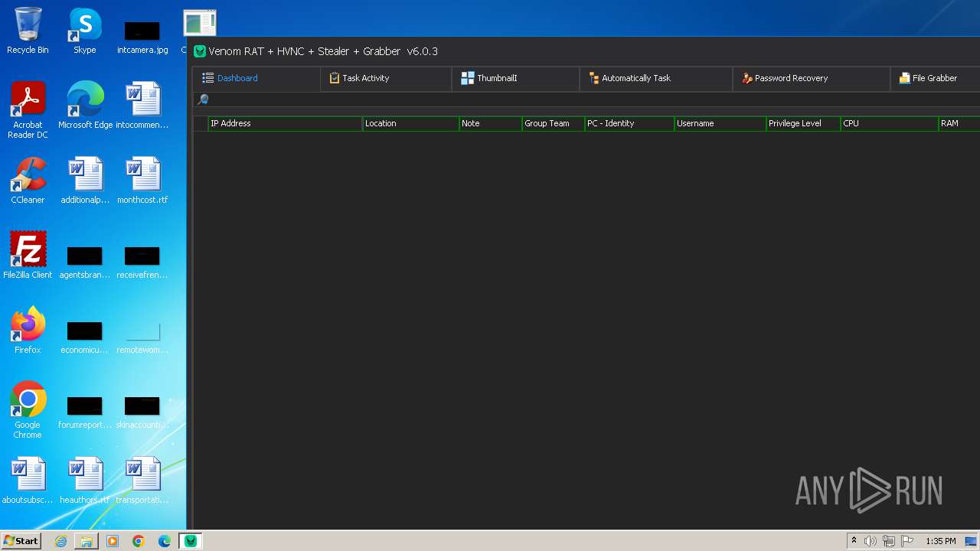
Task: Click the Thumbnail grid icon
Action: pyautogui.click(x=467, y=78)
